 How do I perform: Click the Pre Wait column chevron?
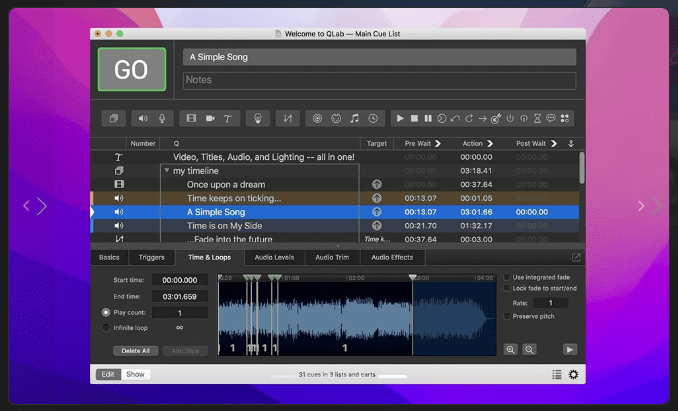click(438, 143)
